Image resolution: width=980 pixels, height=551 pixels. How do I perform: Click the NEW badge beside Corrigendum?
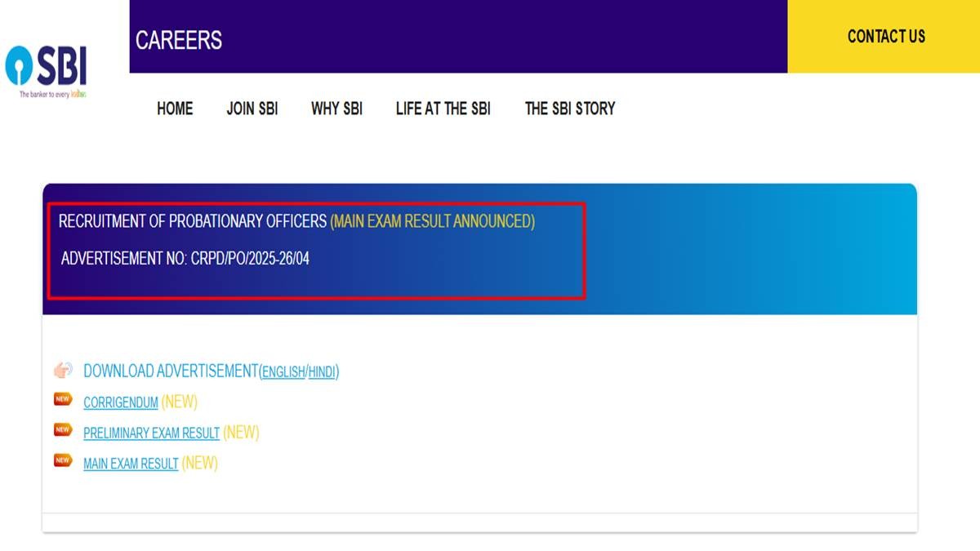coord(63,399)
